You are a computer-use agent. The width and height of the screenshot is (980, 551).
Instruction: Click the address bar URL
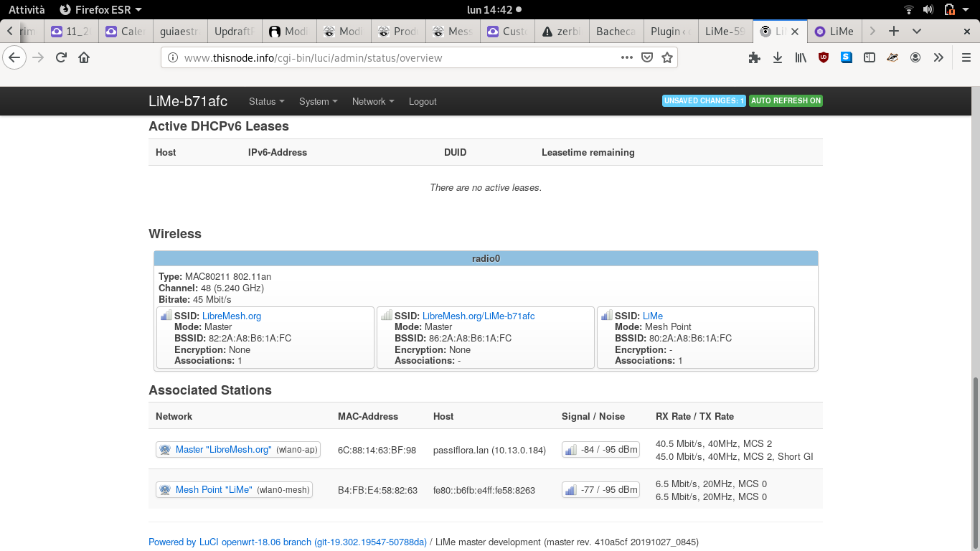(x=314, y=58)
